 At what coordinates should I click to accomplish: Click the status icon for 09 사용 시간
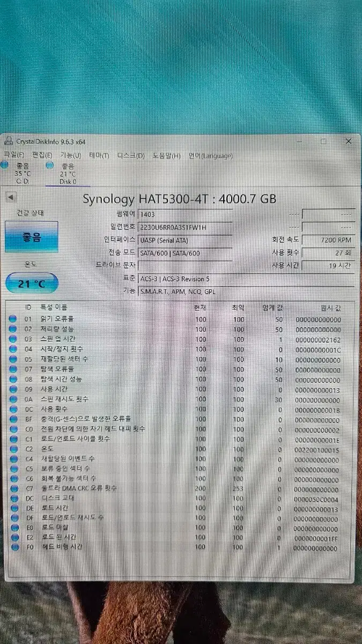pos(13,390)
